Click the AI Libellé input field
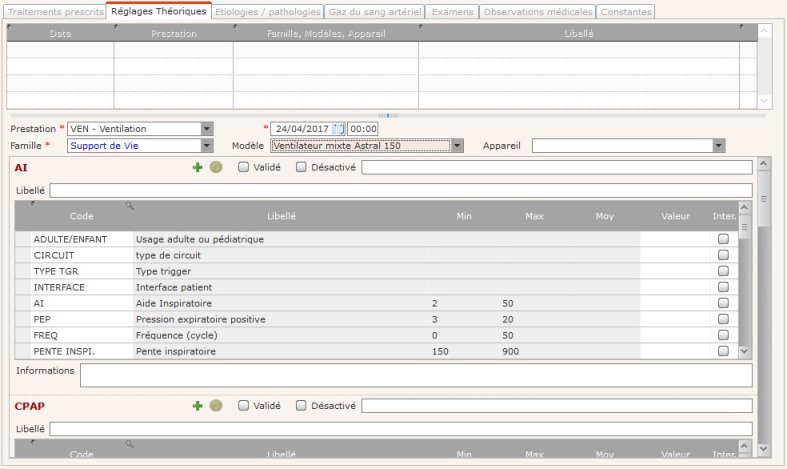The width and height of the screenshot is (787, 469). pyautogui.click(x=401, y=190)
